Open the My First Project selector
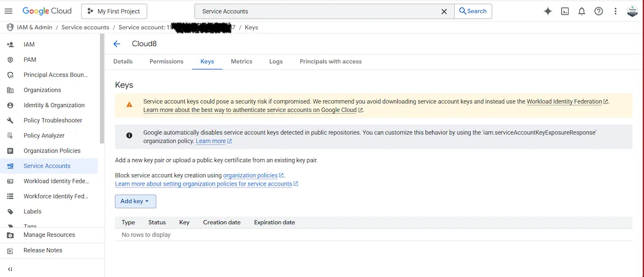 tap(114, 11)
